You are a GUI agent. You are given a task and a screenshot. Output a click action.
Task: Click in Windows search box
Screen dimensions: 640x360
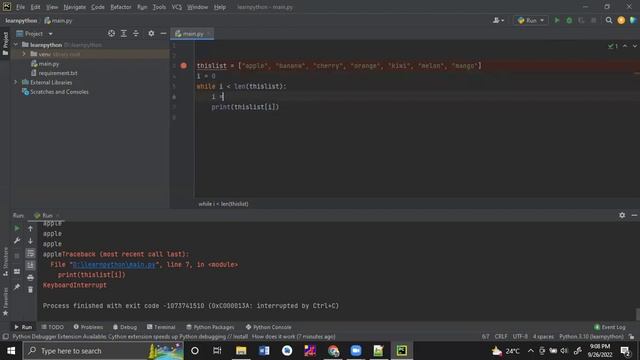(103, 351)
